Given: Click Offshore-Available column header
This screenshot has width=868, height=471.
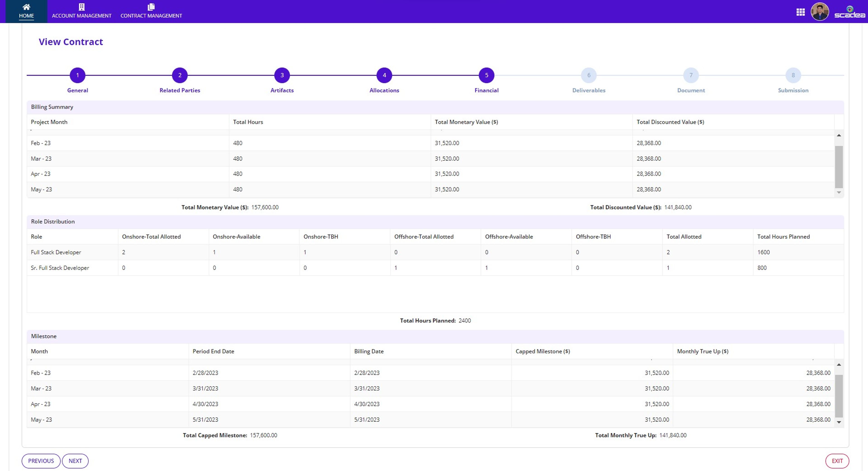Looking at the screenshot, I should 526,237.
